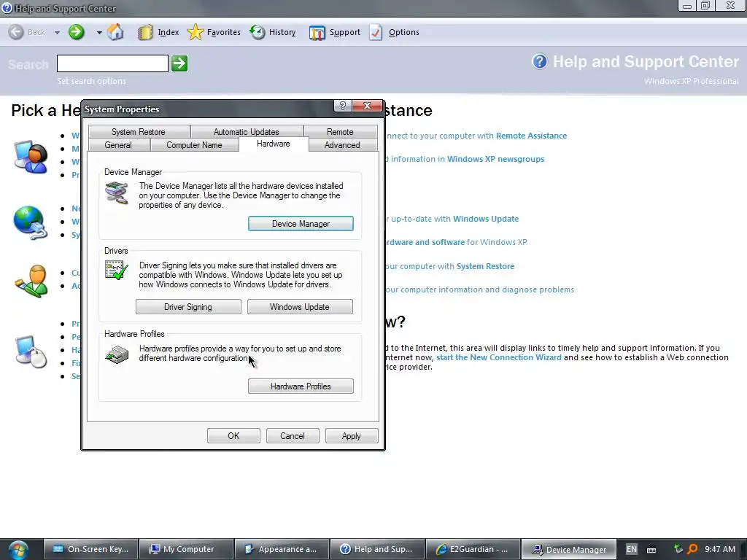
Task: Switch to Help and Support taskbar button
Action: coord(377,549)
